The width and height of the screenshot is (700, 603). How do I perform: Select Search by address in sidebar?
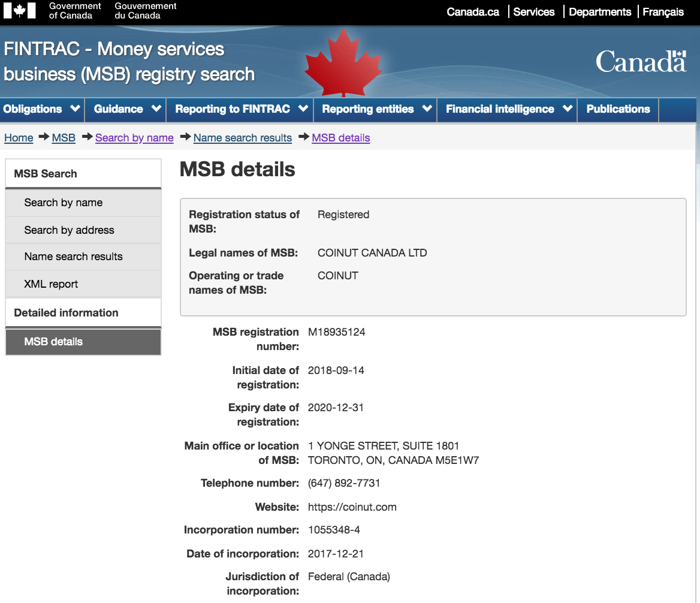tap(83, 230)
